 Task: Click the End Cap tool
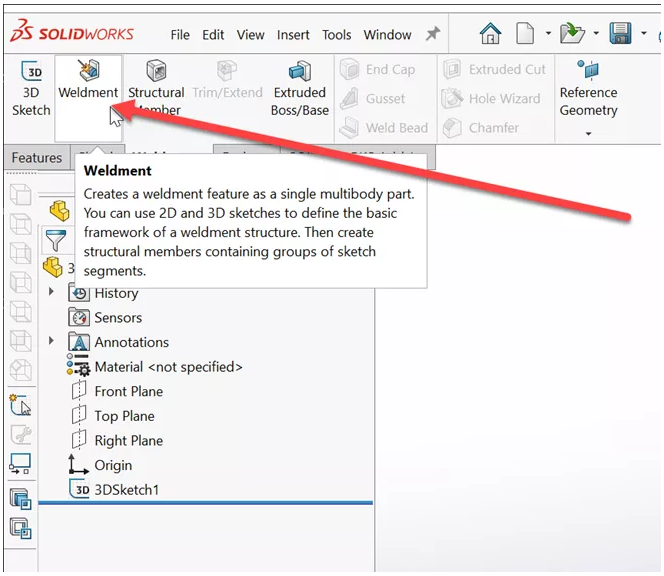point(378,69)
